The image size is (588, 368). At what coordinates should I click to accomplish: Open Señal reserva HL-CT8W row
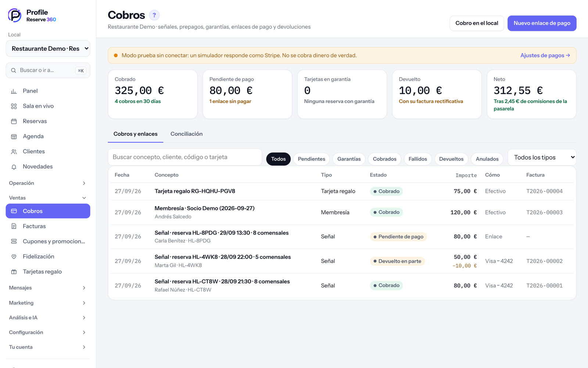(x=342, y=286)
